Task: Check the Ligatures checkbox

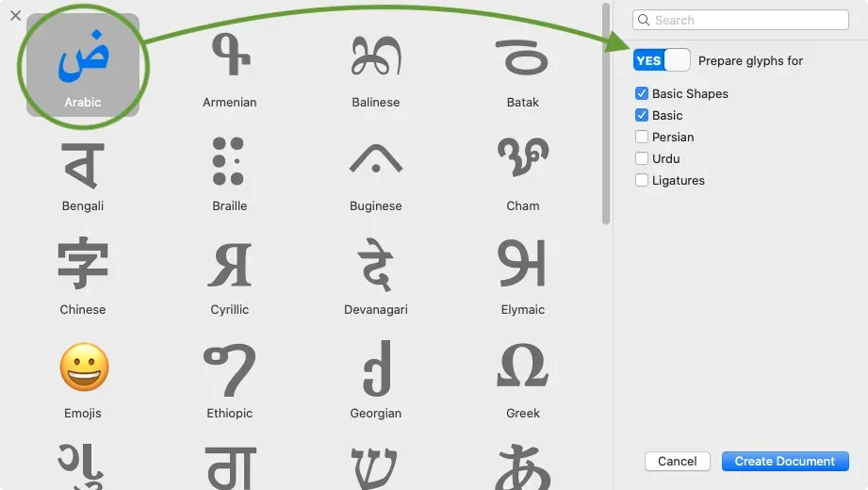Action: (642, 180)
